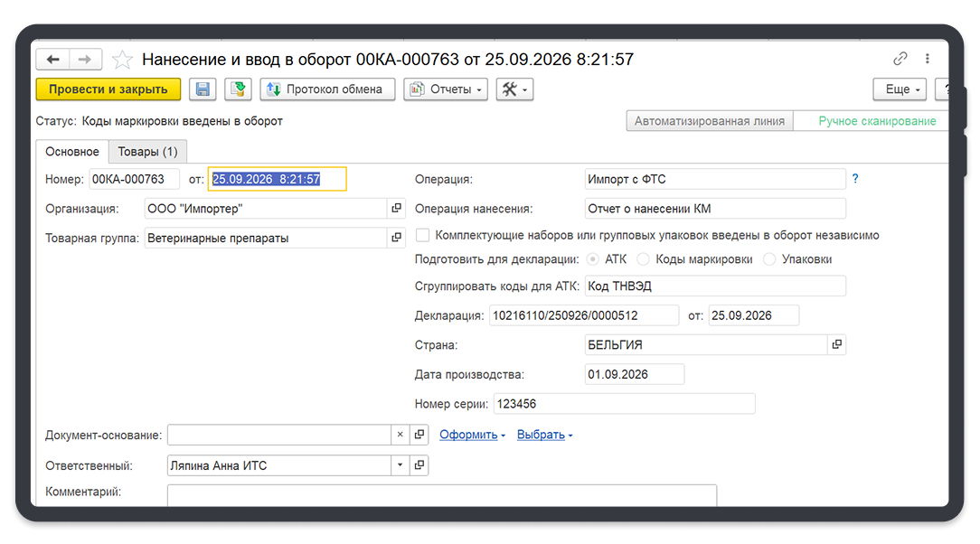Select the Упаковки radio option

[x=769, y=259]
